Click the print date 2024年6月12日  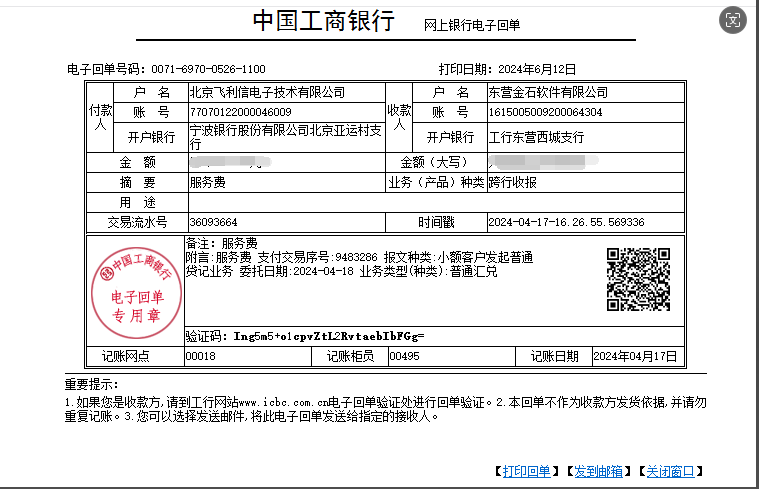tap(537, 69)
